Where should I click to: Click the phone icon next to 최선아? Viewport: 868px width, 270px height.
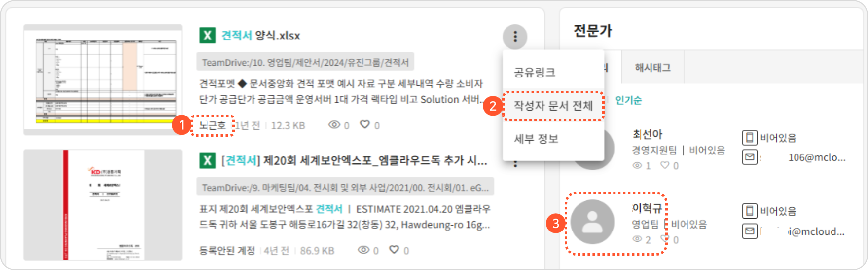click(x=750, y=137)
